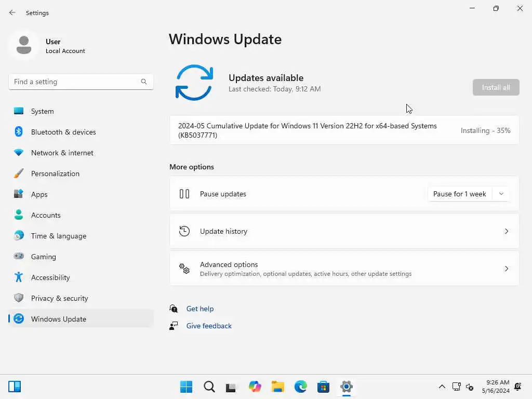Viewport: 532px width, 399px height.
Task: Select Windows Update in the sidebar
Action: pos(81,318)
